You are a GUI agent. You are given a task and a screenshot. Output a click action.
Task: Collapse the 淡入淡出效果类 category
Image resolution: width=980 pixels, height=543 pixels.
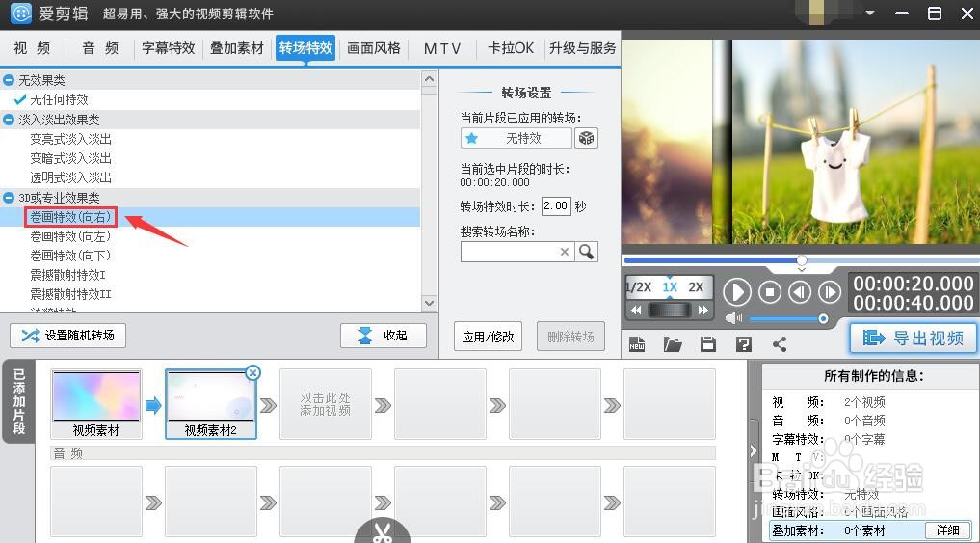9,119
